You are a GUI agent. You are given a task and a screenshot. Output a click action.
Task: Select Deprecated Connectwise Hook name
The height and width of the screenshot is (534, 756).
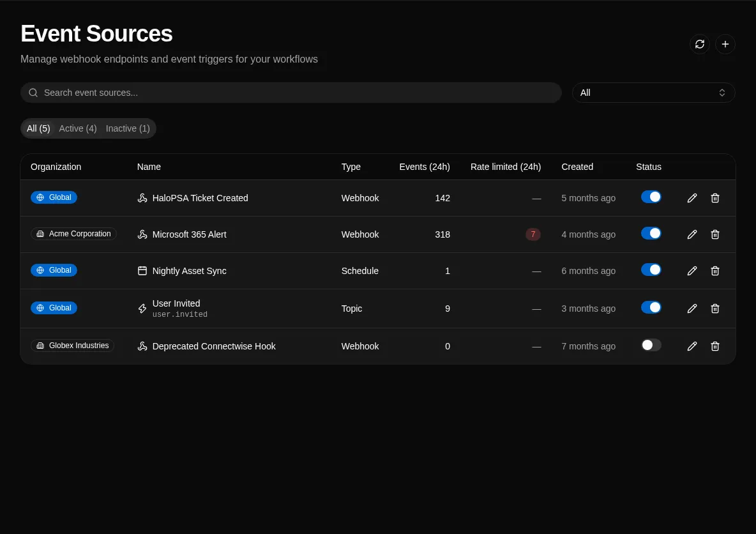(x=214, y=346)
